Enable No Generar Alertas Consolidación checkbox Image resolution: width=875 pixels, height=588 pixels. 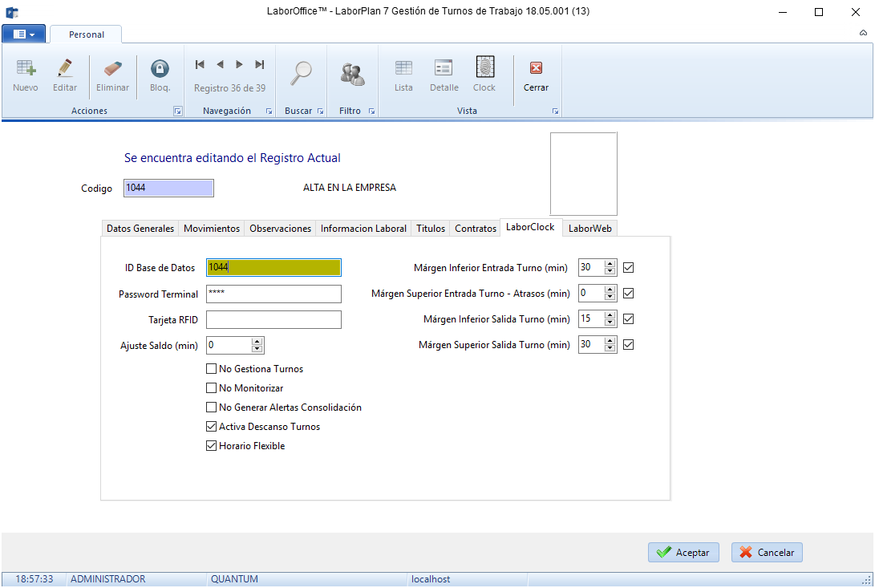tap(211, 407)
